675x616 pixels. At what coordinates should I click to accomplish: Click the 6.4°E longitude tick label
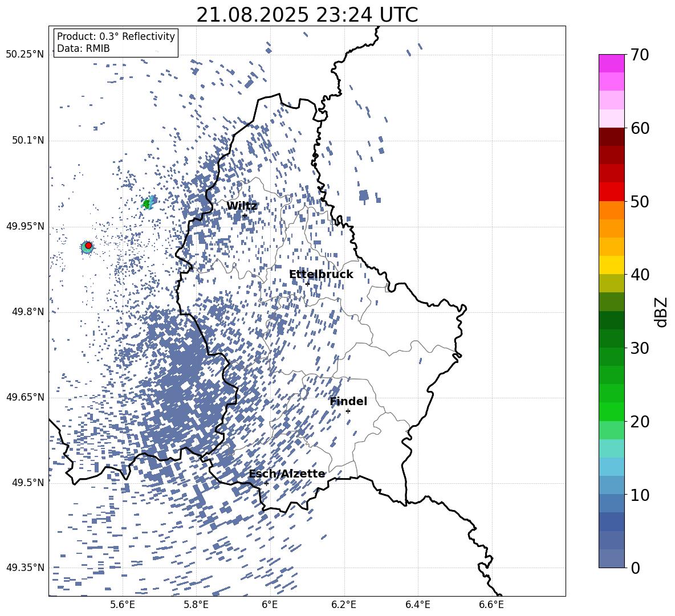coord(417,605)
